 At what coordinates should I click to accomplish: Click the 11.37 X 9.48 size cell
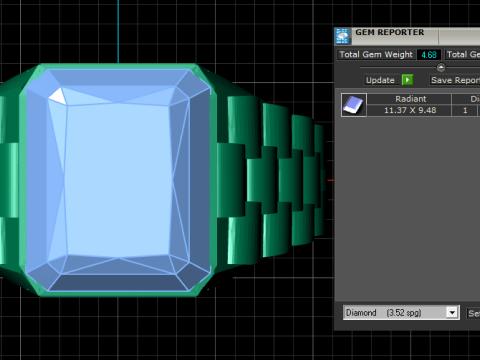[410, 110]
